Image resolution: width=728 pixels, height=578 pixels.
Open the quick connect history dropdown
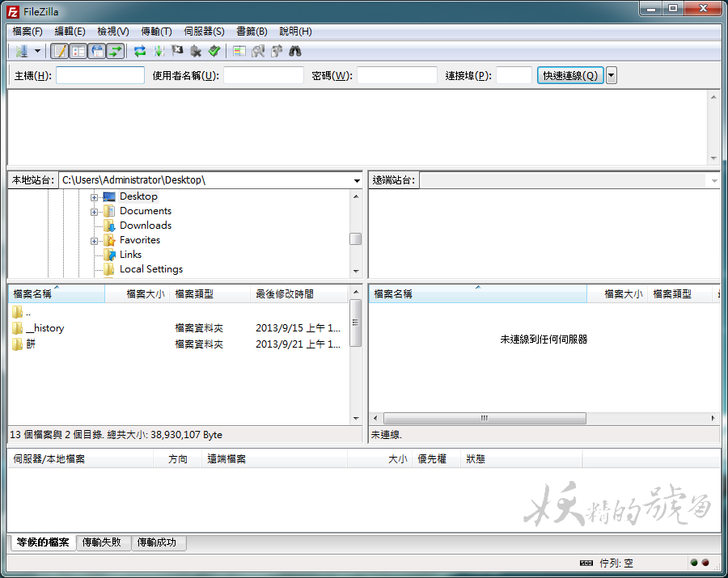point(612,75)
